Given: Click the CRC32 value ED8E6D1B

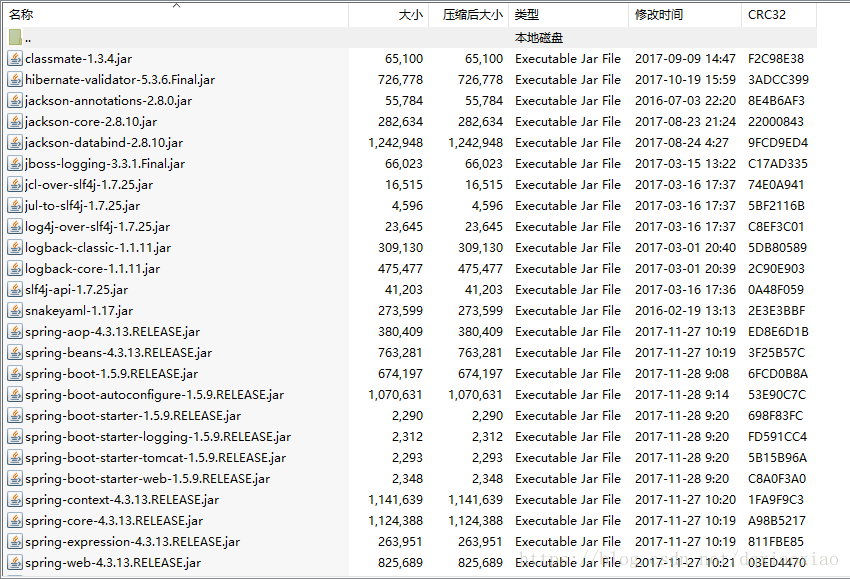Looking at the screenshot, I should [x=778, y=332].
